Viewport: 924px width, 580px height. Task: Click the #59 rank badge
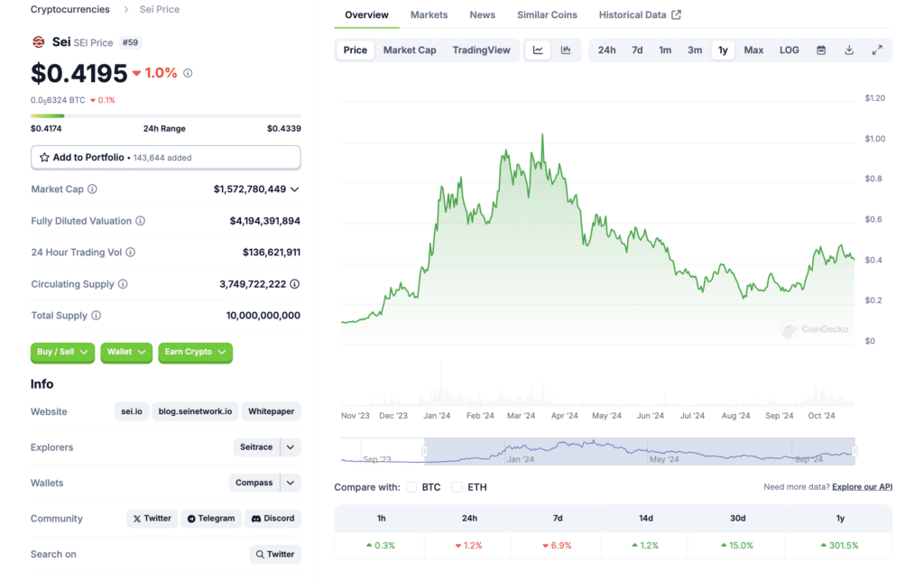coord(130,42)
